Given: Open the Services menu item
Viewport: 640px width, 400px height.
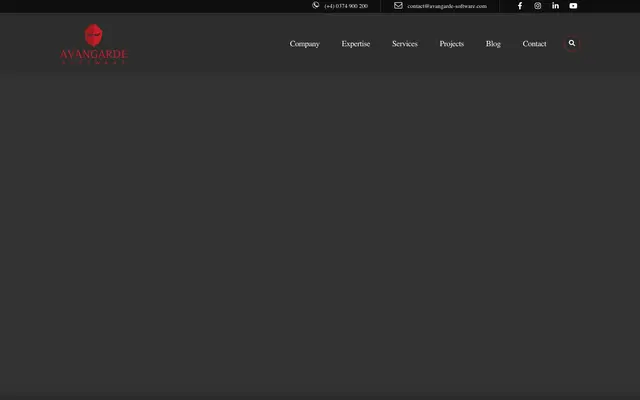Looking at the screenshot, I should point(405,44).
